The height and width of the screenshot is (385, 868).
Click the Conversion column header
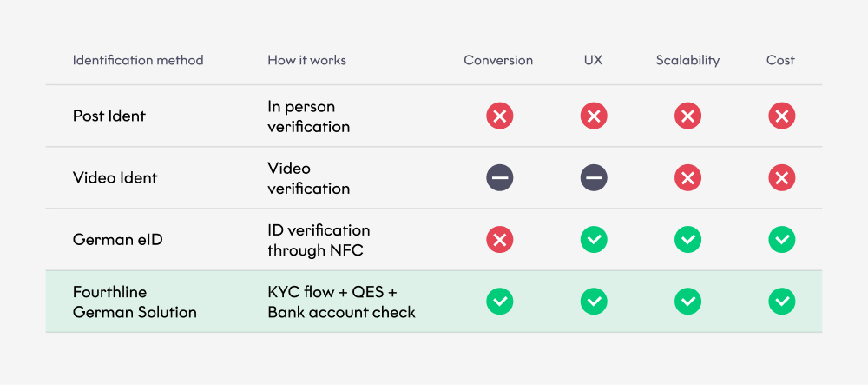[x=498, y=60]
